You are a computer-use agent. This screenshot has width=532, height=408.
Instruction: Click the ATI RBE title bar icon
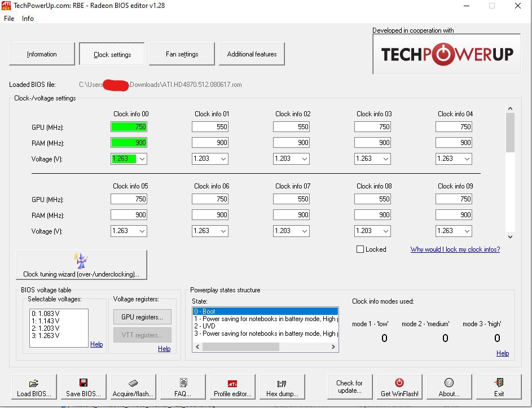[x=6, y=6]
